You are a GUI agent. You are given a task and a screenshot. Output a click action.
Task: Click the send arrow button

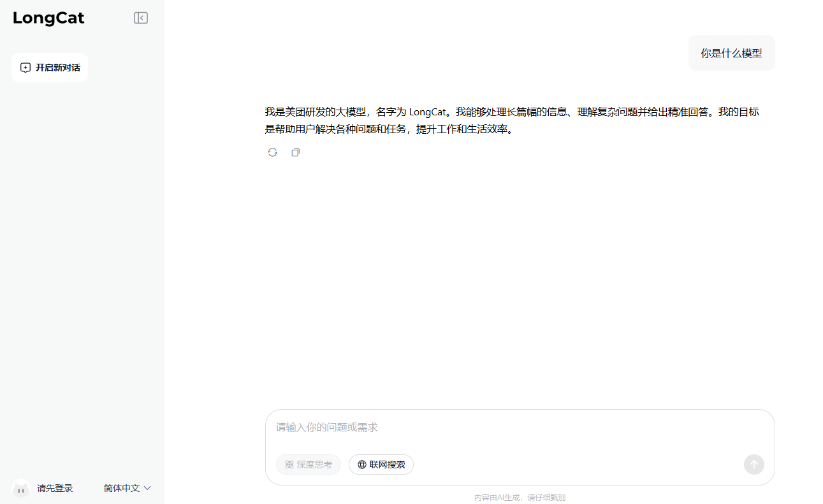(x=754, y=464)
